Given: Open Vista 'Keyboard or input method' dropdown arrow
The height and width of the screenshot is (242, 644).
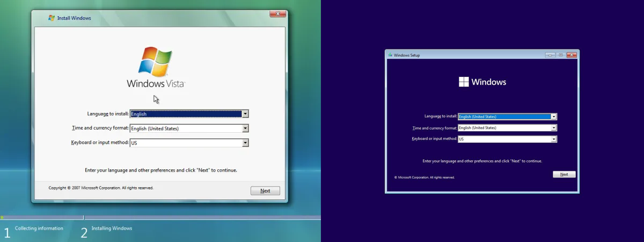Looking at the screenshot, I should [245, 143].
